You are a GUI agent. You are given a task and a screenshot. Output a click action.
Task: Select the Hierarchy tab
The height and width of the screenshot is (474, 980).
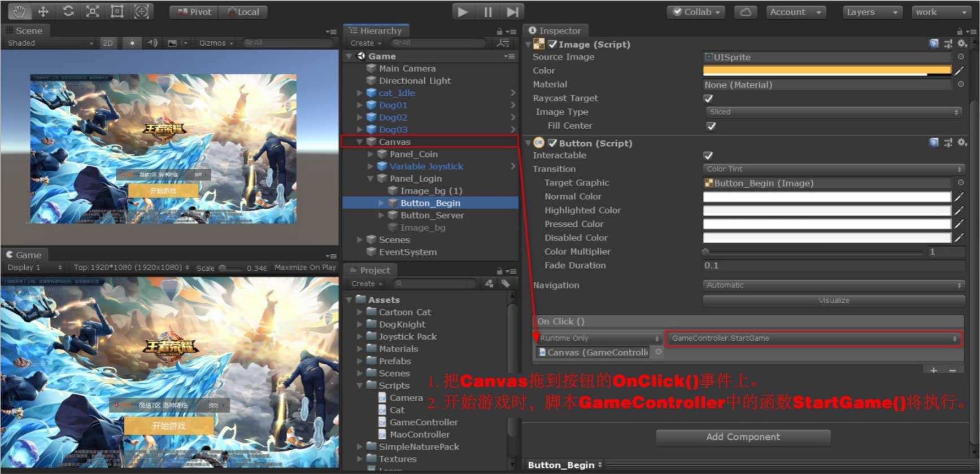click(x=377, y=31)
